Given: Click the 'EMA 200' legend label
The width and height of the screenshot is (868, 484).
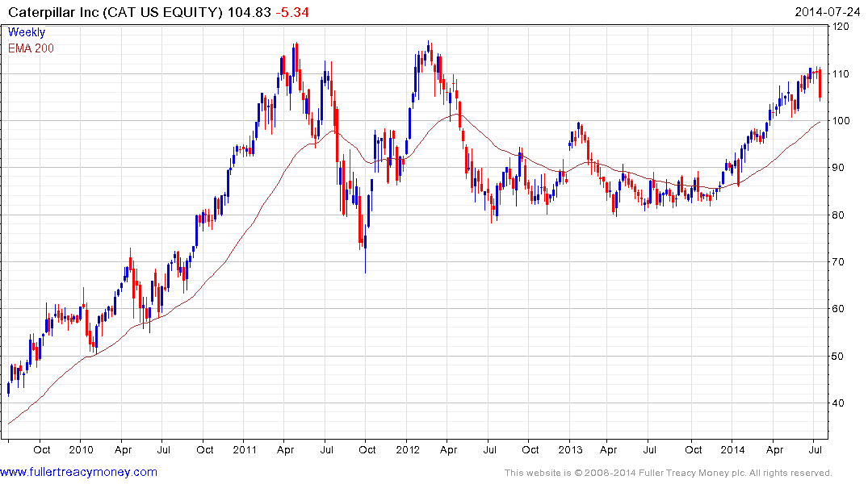Looking at the screenshot, I should 31,48.
